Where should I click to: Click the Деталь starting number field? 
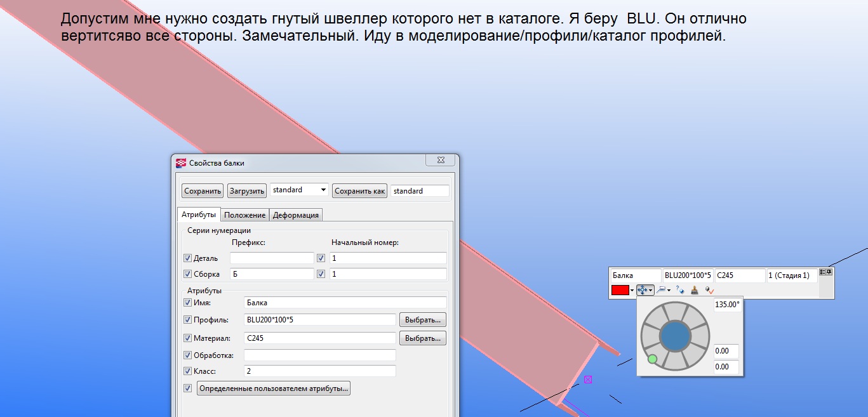point(388,258)
